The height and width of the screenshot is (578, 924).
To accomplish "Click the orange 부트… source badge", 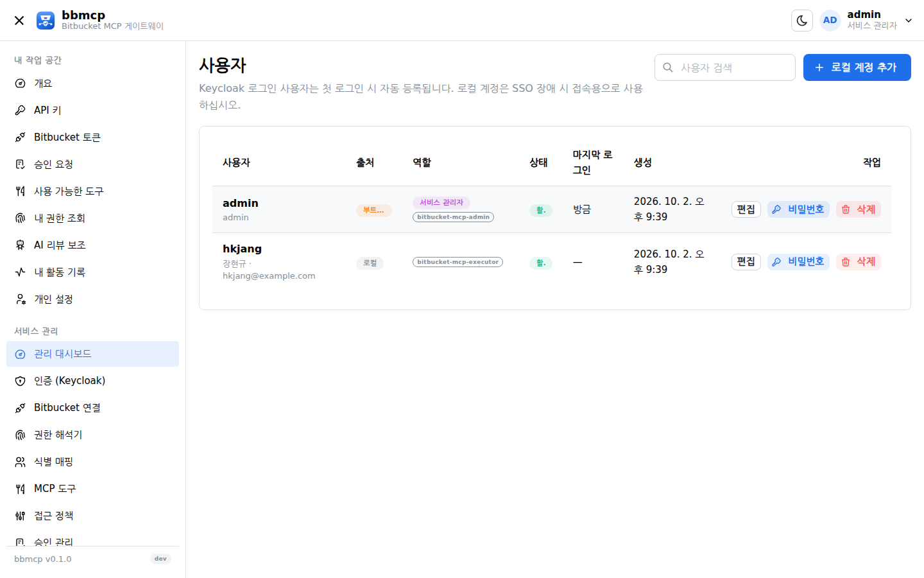I will click(x=373, y=210).
